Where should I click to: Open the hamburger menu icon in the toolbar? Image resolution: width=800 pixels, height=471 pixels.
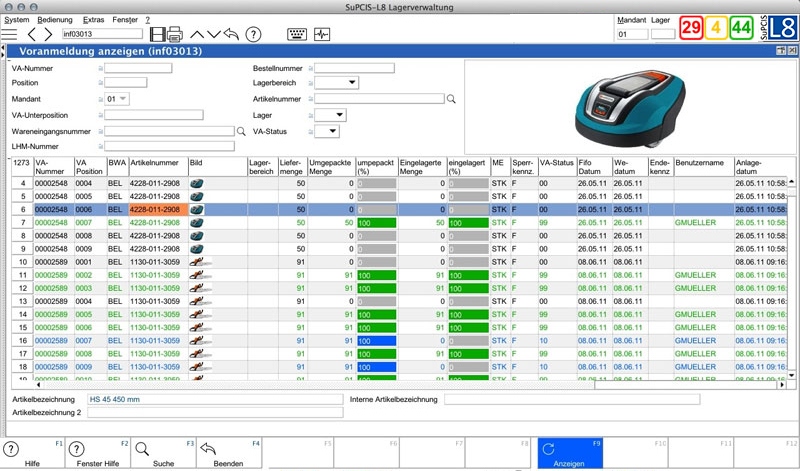tap(9, 34)
